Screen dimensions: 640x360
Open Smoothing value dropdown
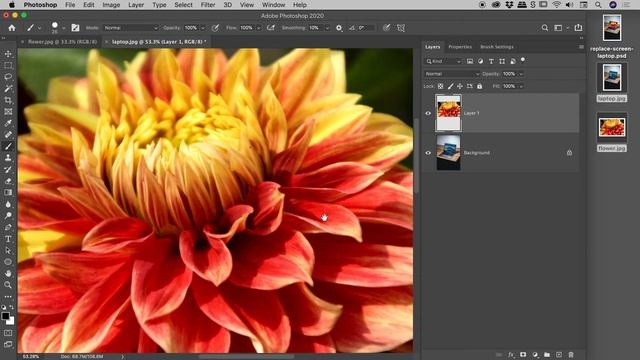click(x=327, y=28)
